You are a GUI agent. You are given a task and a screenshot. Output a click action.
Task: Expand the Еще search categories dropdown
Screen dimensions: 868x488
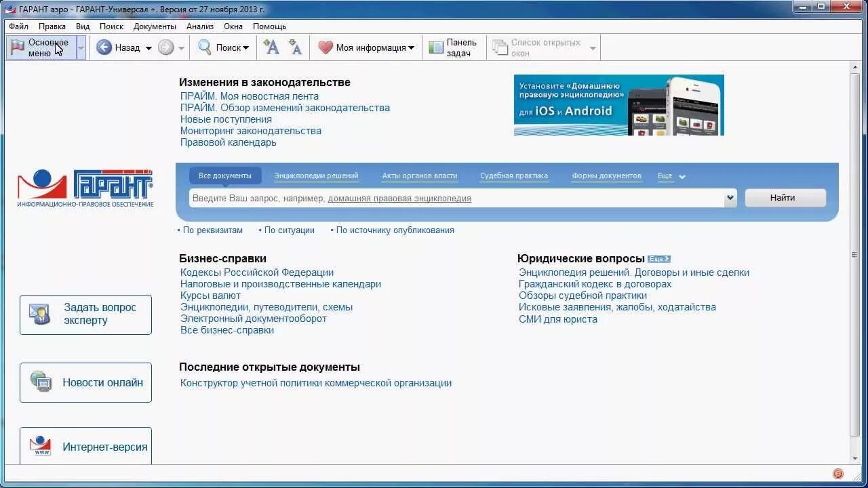pos(671,176)
